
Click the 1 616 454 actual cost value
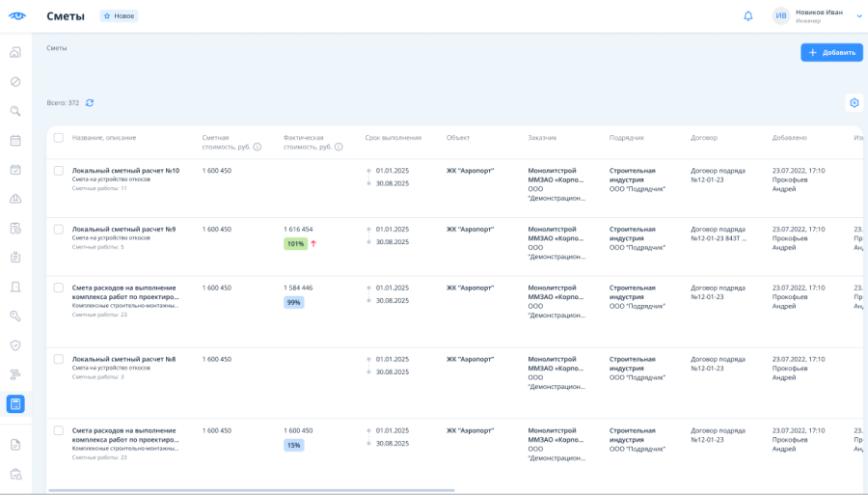298,230
